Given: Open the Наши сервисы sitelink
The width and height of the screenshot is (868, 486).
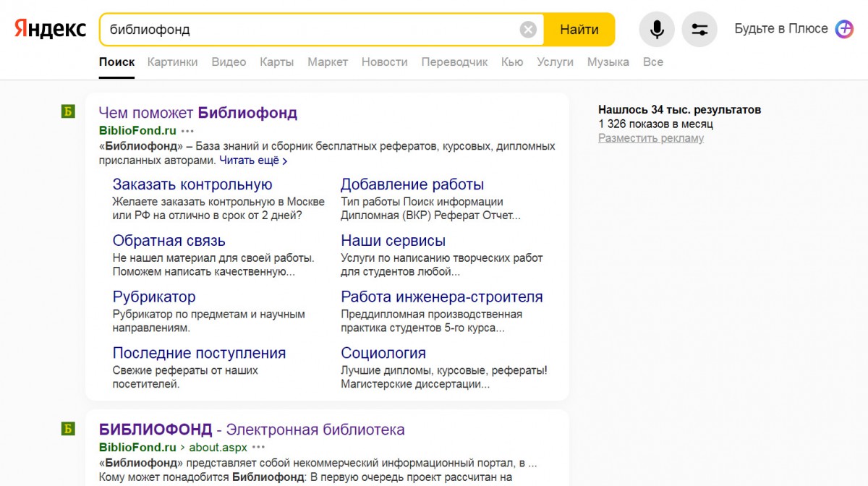Looking at the screenshot, I should point(393,241).
